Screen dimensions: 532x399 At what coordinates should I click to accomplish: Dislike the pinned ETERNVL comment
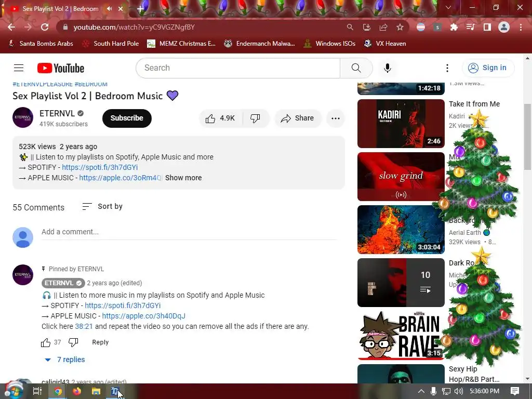click(x=73, y=342)
